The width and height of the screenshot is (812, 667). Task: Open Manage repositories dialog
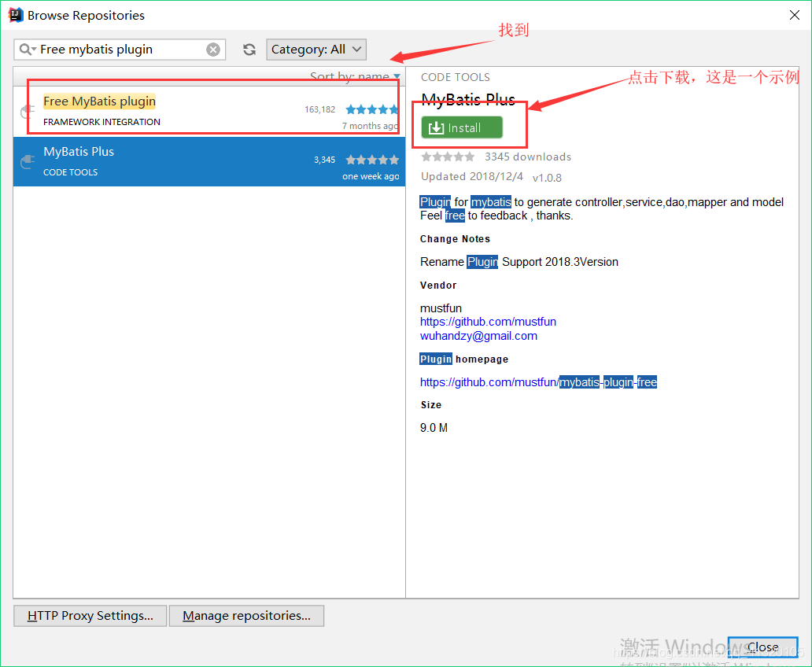point(246,616)
